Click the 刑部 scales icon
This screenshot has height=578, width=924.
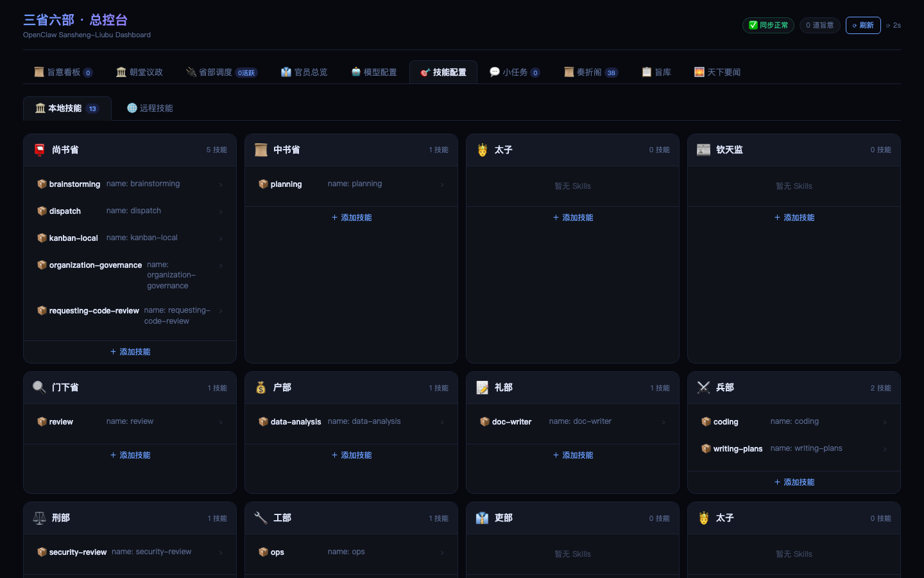click(x=39, y=518)
